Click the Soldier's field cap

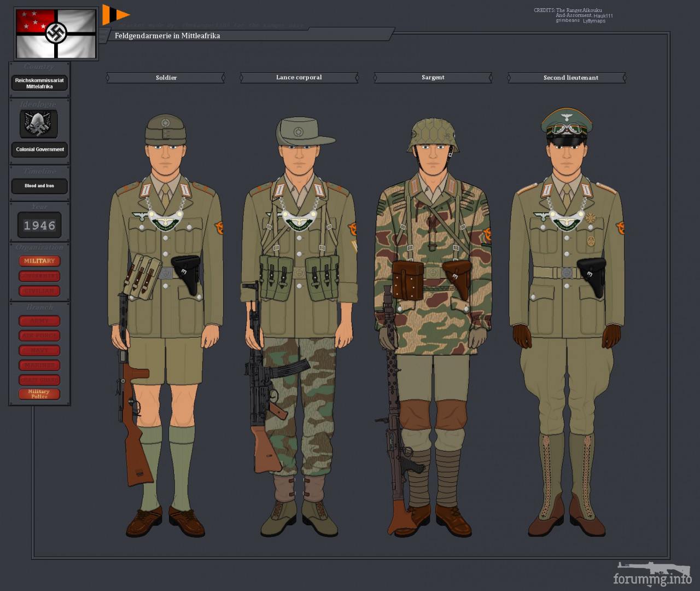pyautogui.click(x=165, y=129)
